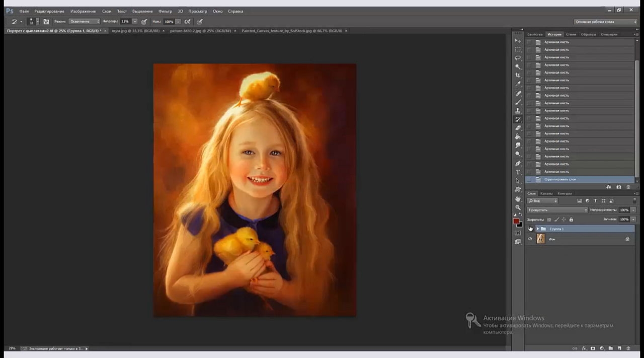
Task: Toggle lock transparent pixels
Action: [549, 220]
